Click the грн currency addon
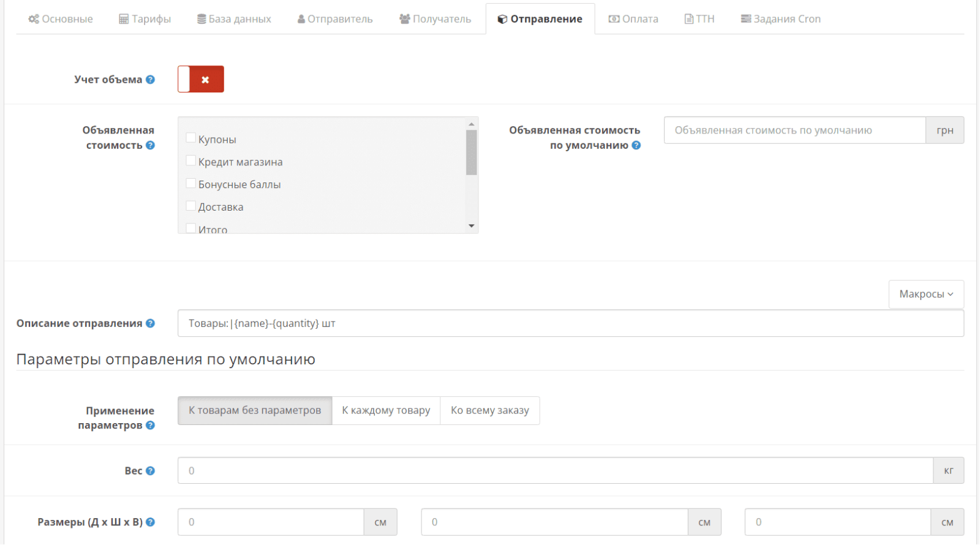 click(945, 130)
